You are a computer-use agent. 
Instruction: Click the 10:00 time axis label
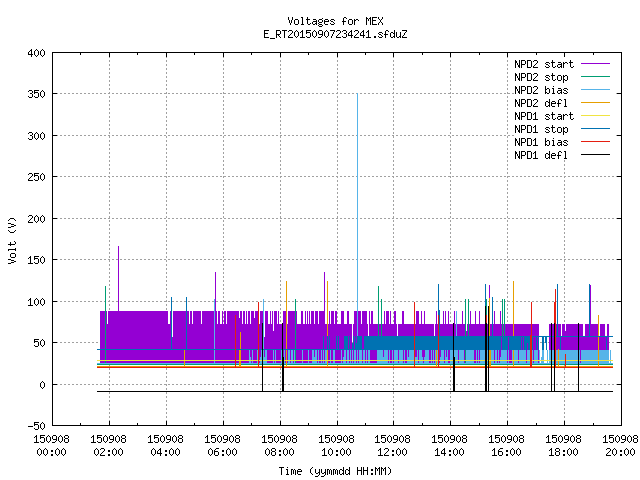click(336, 452)
